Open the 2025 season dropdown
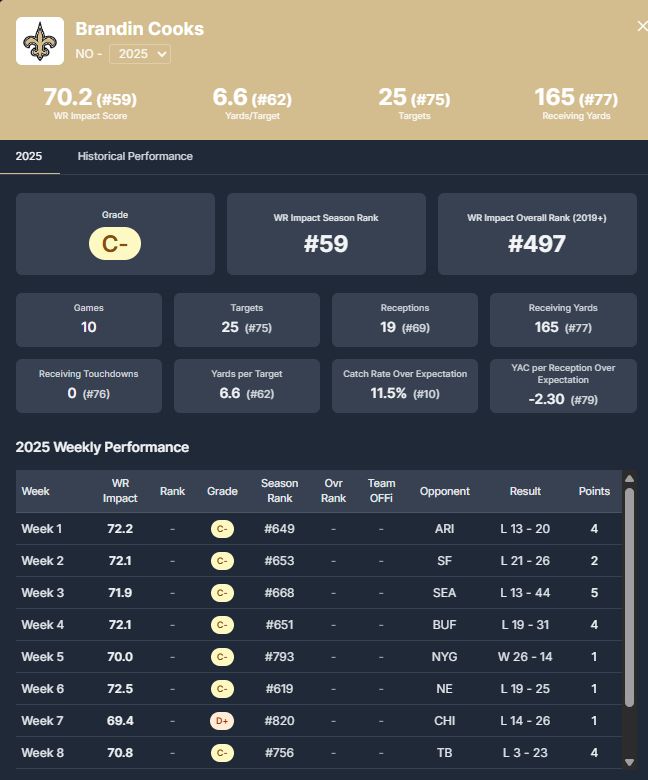The width and height of the screenshot is (648, 780). tap(140, 54)
